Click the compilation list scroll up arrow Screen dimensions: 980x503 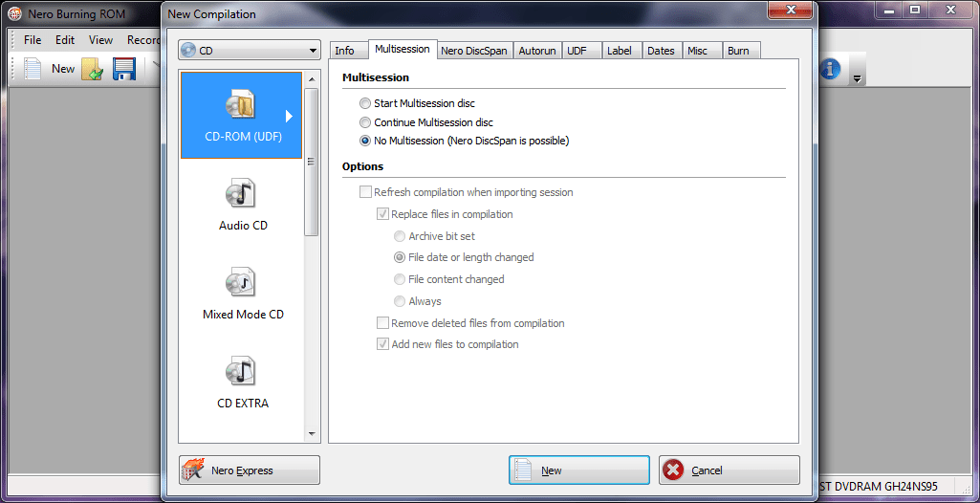(x=311, y=78)
